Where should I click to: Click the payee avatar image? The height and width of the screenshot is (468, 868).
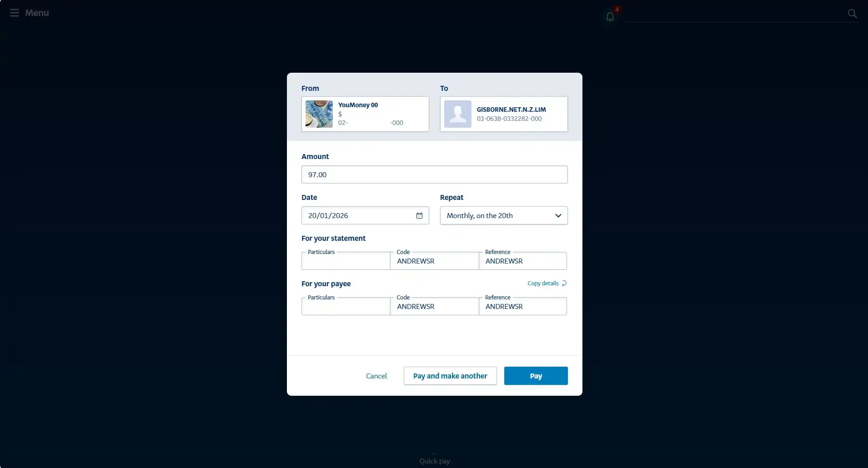pos(458,114)
